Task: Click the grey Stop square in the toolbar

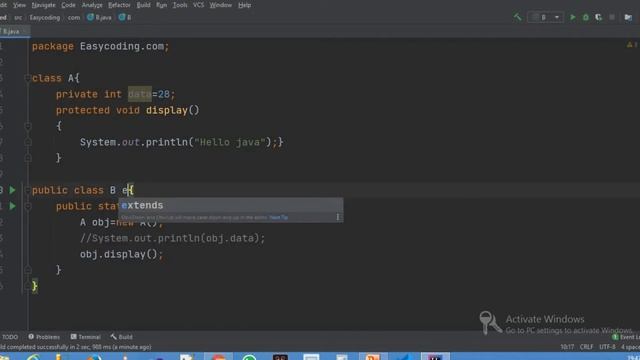Action: click(x=612, y=17)
